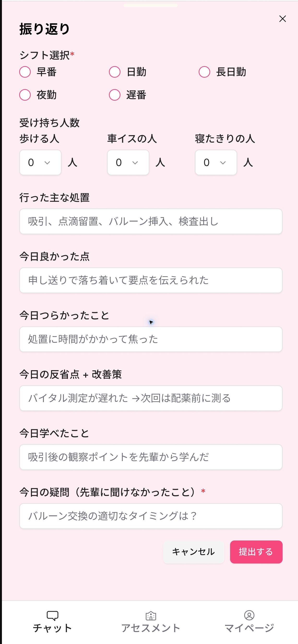Expand the 車イスの人 number dropdown
Image resolution: width=298 pixels, height=644 pixels.
click(x=128, y=162)
